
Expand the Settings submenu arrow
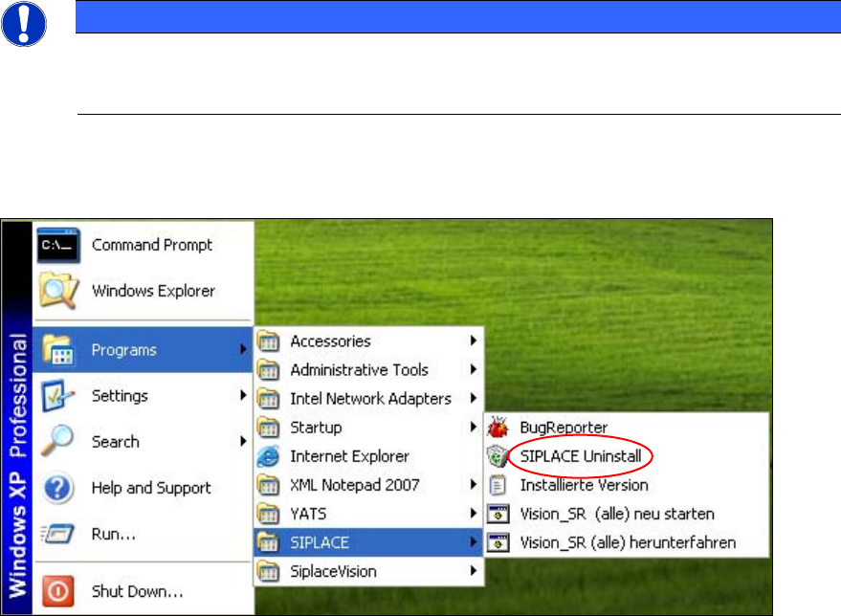pos(244,395)
